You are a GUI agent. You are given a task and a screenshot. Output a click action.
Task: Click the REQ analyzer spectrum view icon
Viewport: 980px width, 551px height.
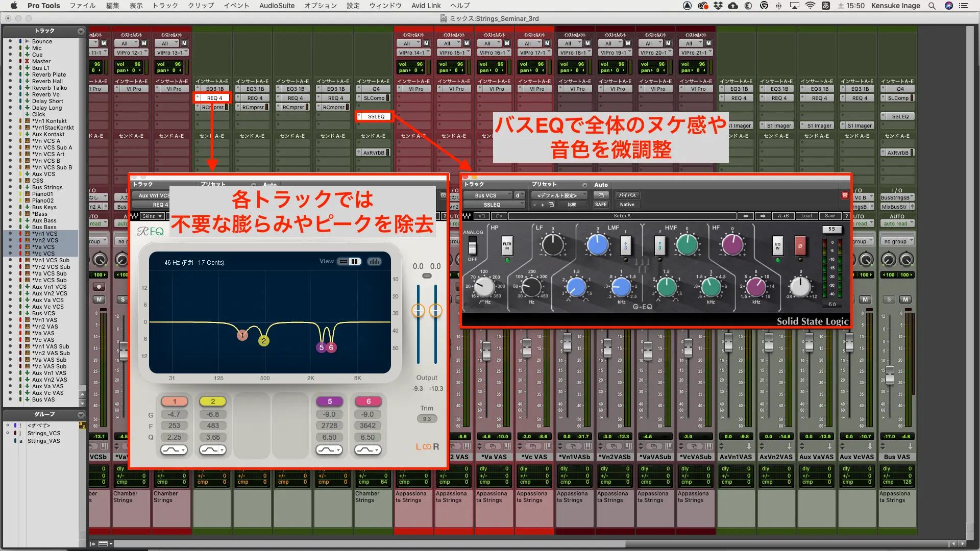374,262
